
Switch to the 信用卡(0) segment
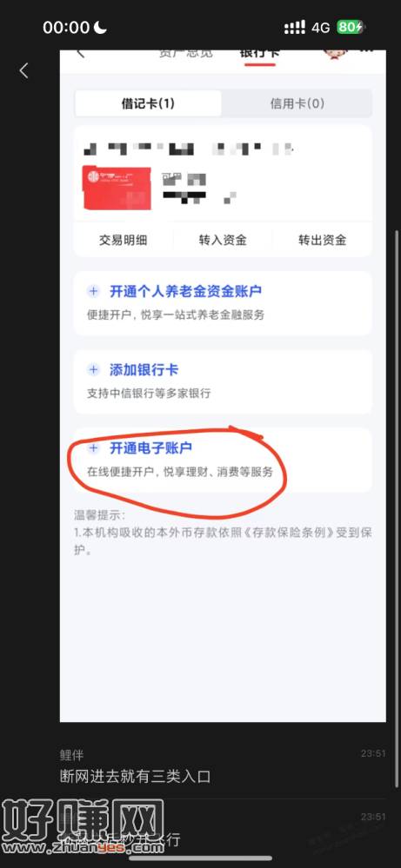297,103
